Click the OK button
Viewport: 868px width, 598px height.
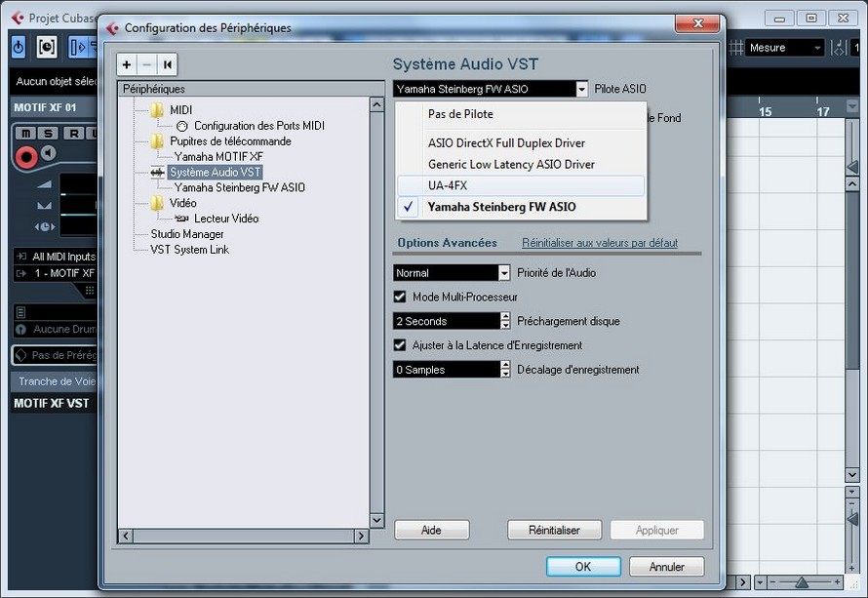click(x=583, y=567)
